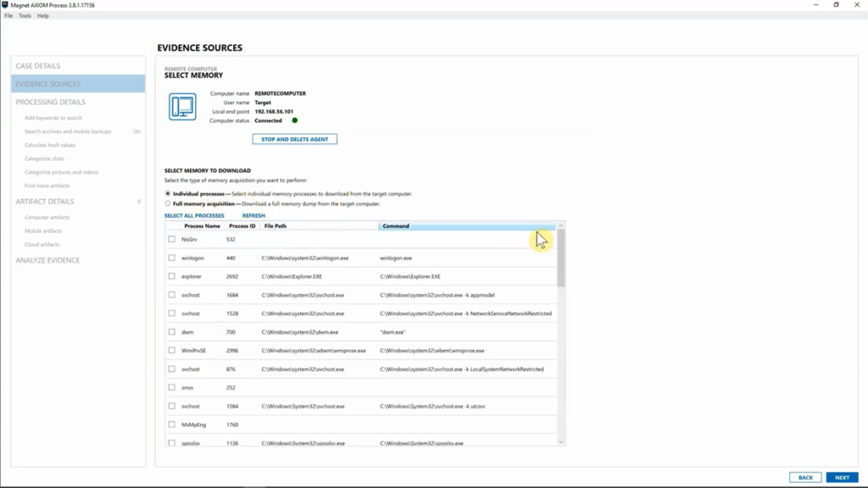Click the process list scroll up arrow

[x=561, y=225]
